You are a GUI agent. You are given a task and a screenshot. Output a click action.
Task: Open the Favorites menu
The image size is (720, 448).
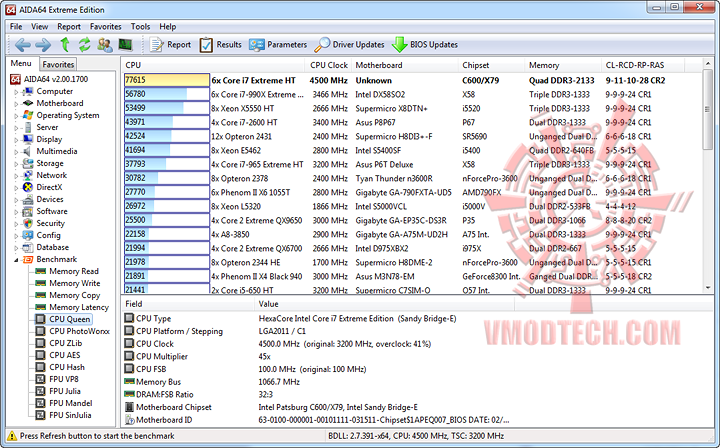(106, 27)
